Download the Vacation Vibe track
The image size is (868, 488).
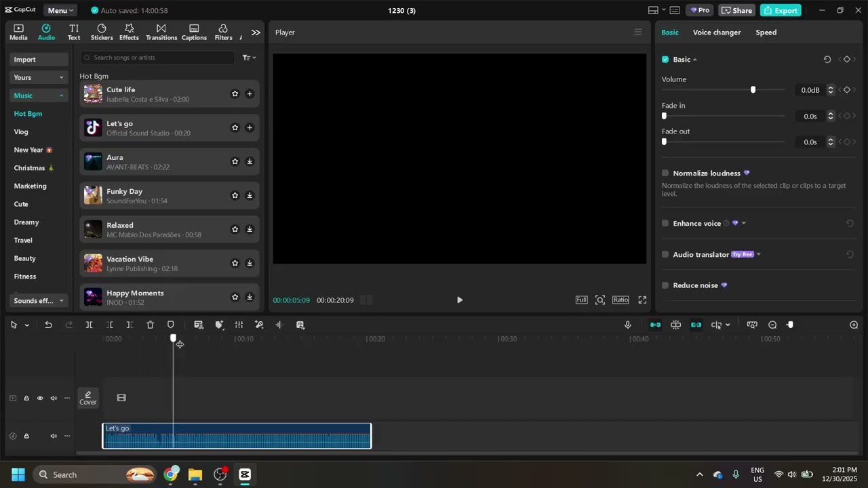[x=250, y=263]
